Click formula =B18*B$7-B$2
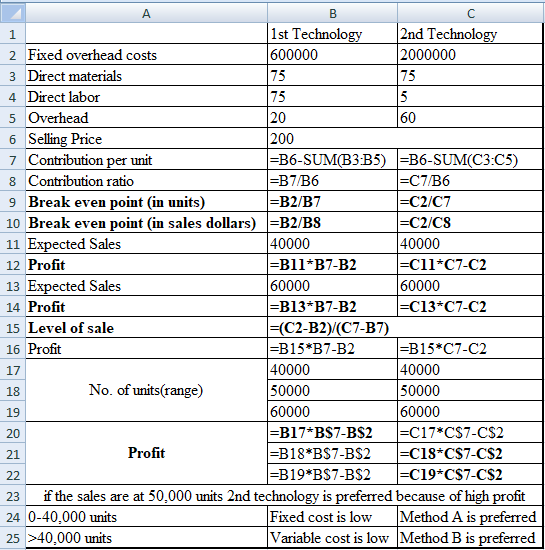This screenshot has height=550, width=545. [x=332, y=454]
